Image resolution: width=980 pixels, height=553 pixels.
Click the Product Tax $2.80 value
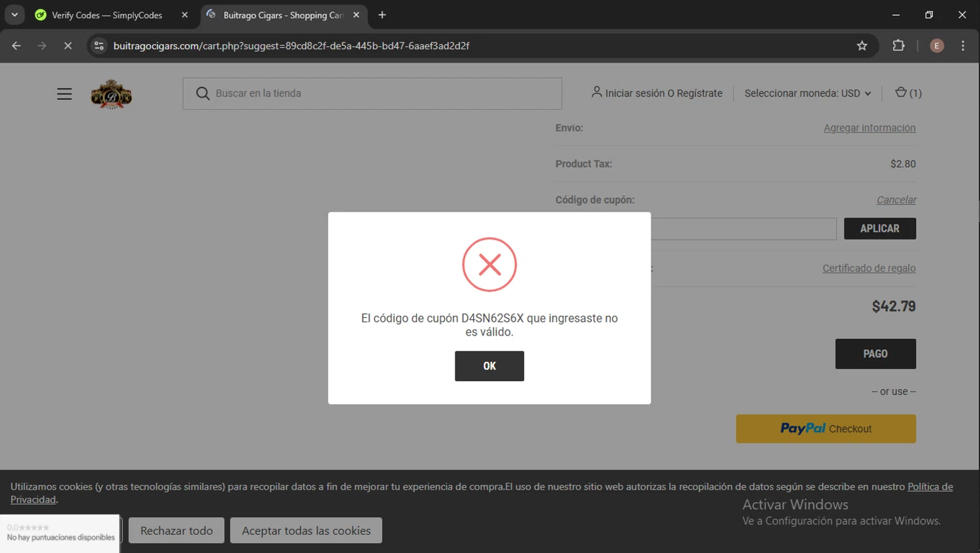[903, 164]
